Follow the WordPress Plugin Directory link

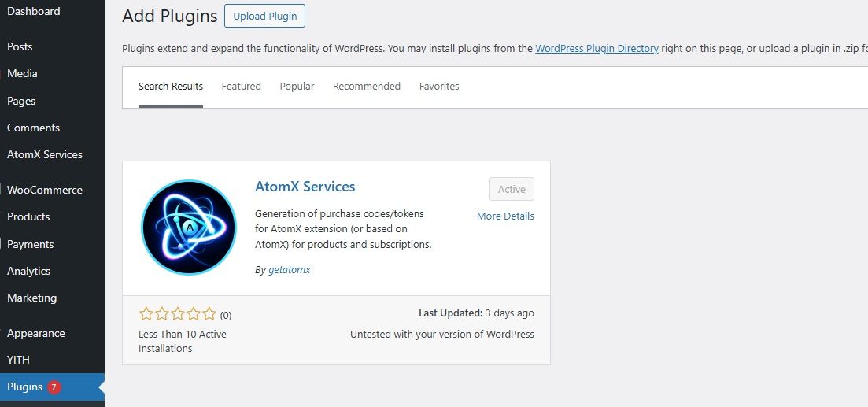click(597, 49)
